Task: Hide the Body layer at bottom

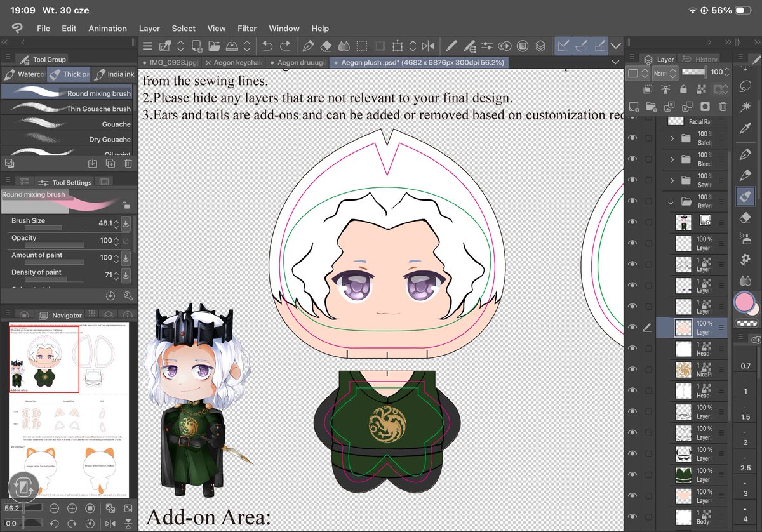Action: coord(632,516)
